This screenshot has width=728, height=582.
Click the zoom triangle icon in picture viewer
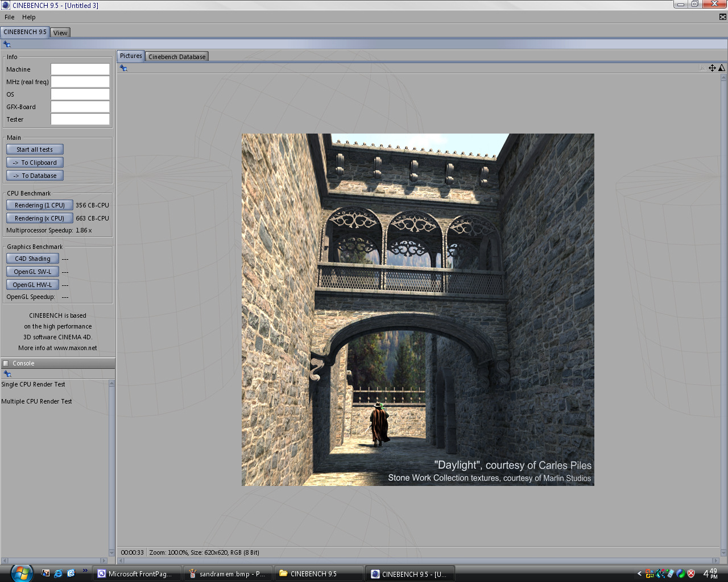722,68
